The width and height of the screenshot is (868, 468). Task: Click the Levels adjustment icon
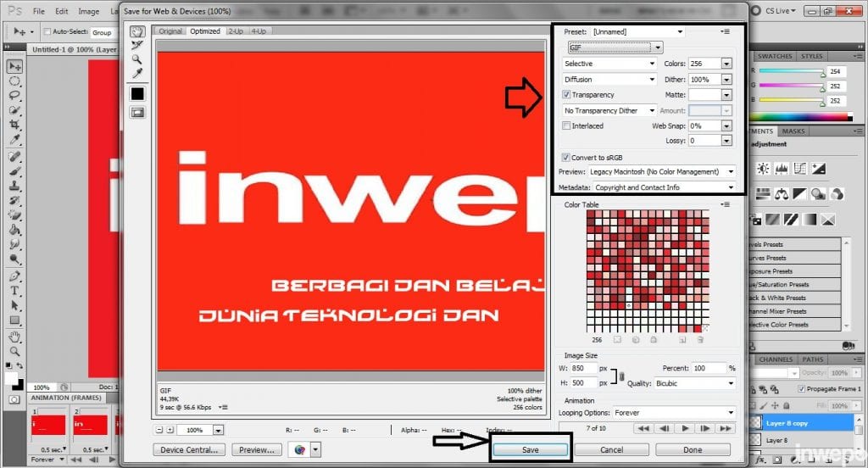[x=782, y=169]
